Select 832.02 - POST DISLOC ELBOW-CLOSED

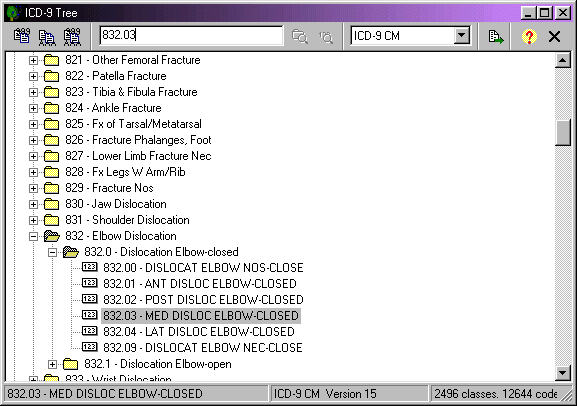(203, 300)
